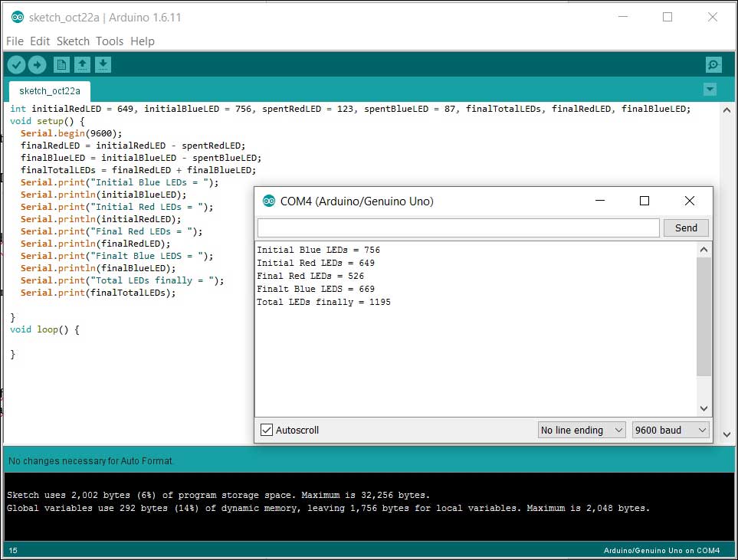The image size is (738, 560).
Task: Maximize the COM4 serial monitor window
Action: [645, 201]
